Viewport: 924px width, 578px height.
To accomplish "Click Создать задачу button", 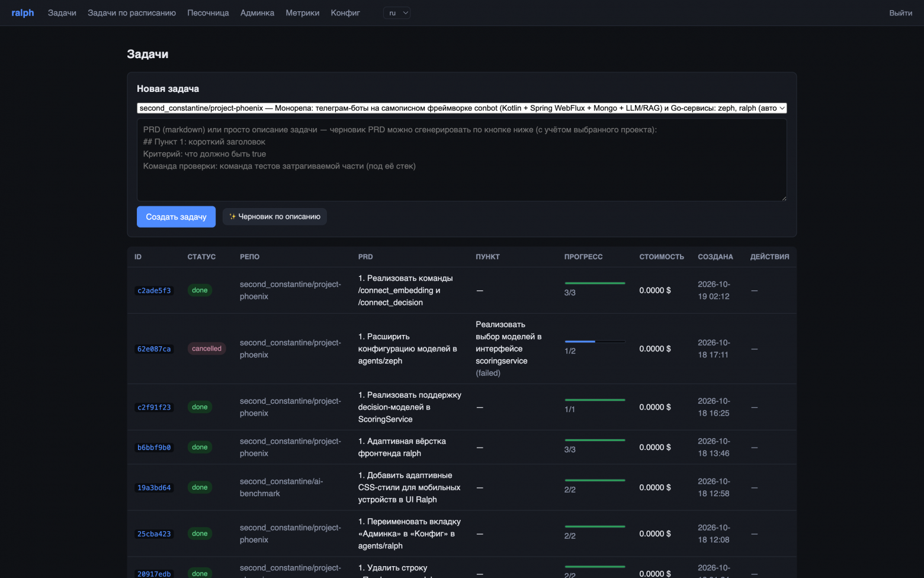I will pyautogui.click(x=176, y=216).
